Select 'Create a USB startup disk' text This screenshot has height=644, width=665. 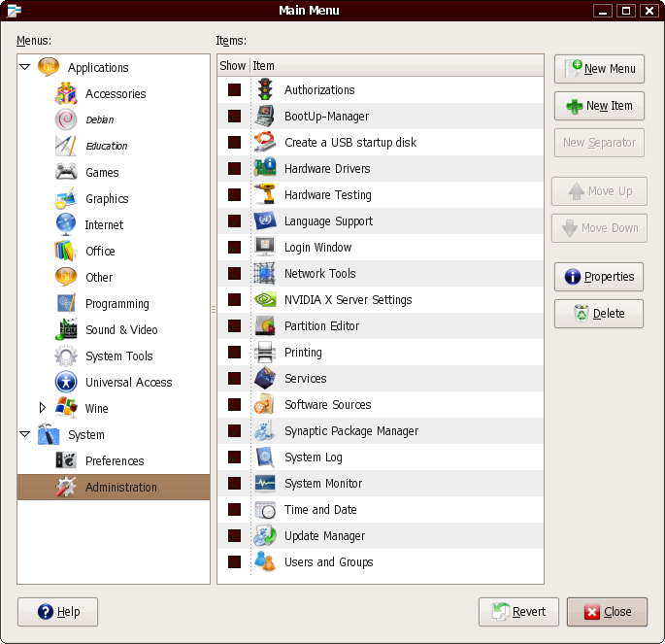pos(350,142)
